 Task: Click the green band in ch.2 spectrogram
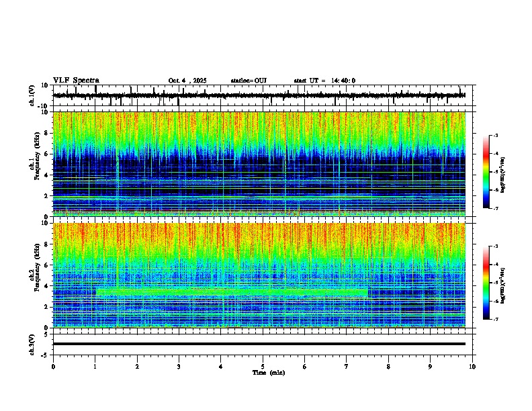click(232, 292)
